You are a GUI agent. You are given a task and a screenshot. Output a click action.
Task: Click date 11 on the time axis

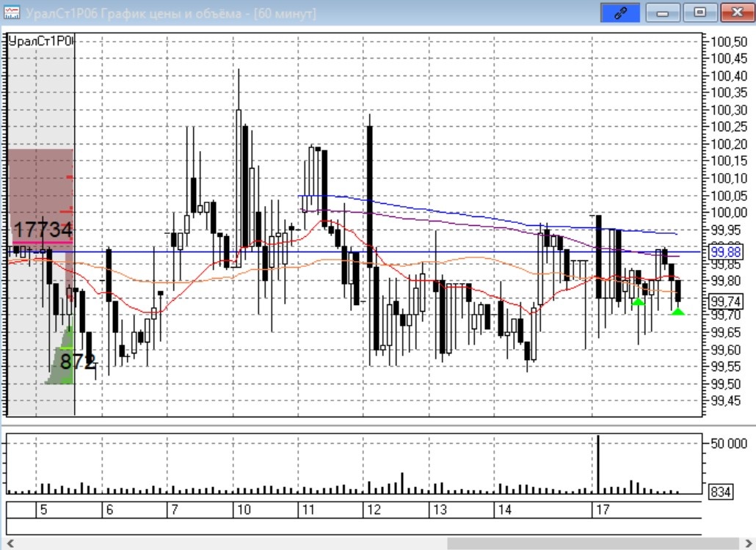308,510
